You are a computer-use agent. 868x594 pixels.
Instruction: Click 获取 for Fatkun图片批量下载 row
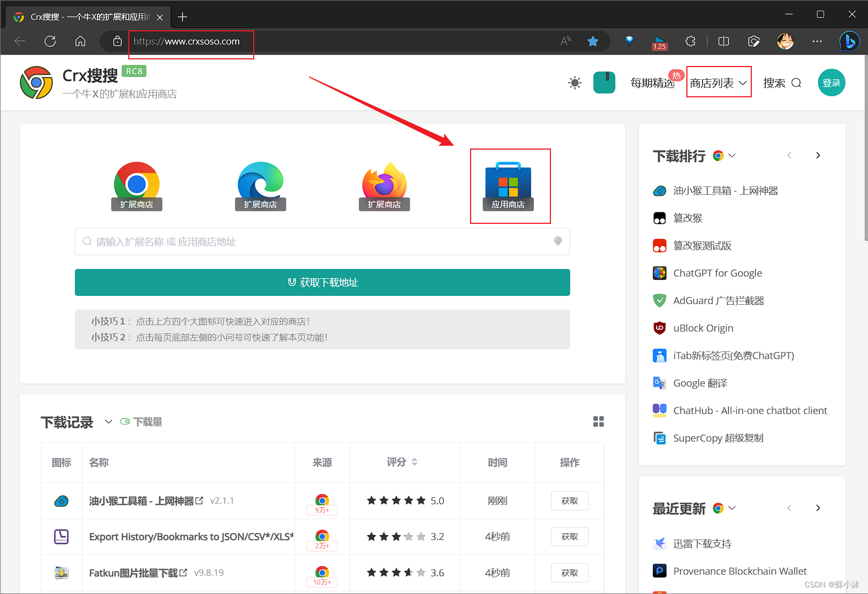coord(570,573)
